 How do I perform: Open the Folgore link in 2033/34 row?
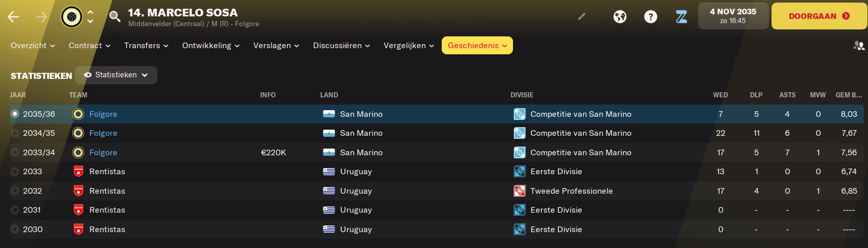103,153
